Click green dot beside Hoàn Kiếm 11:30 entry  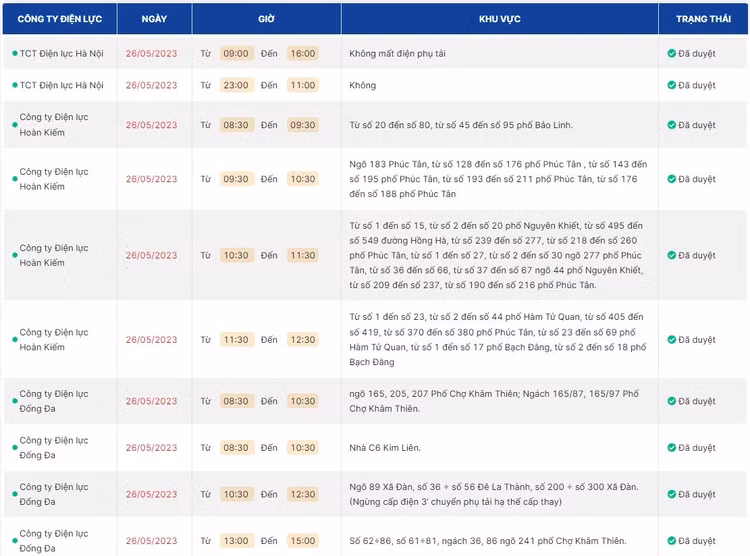tap(14, 340)
